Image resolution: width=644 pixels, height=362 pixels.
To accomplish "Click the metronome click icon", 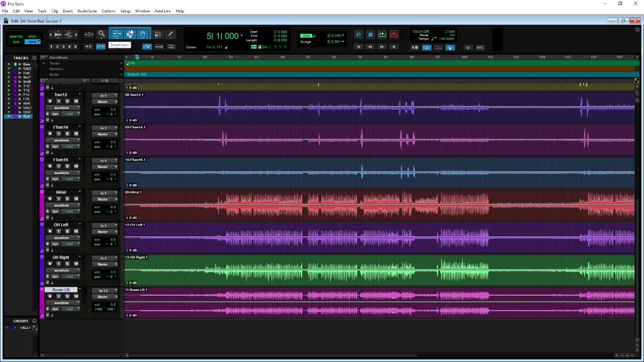I will click(x=427, y=47).
